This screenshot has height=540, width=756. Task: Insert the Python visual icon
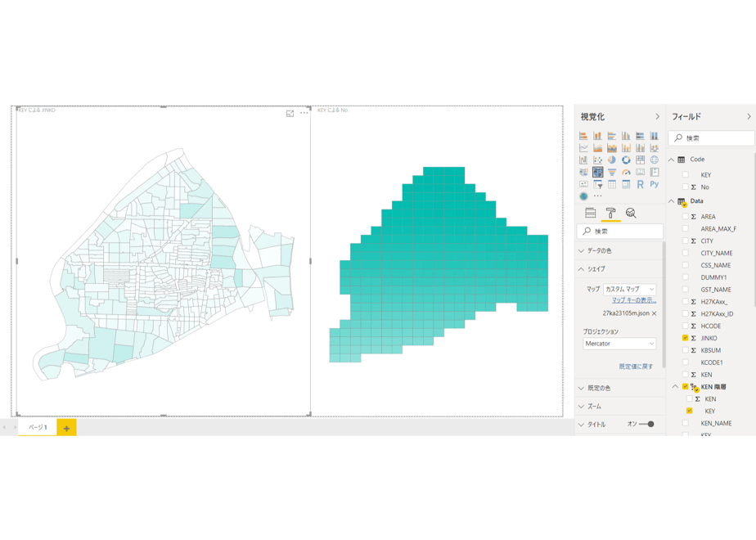[x=655, y=184]
